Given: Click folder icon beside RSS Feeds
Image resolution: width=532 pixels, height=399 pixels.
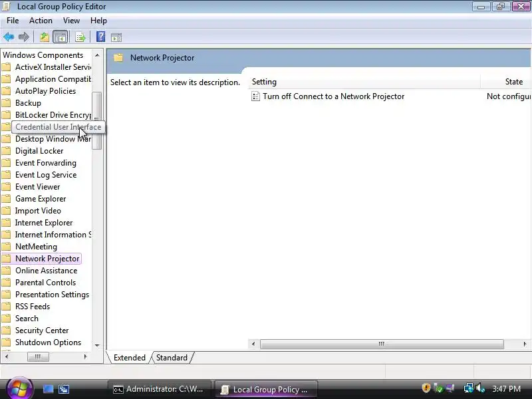Looking at the screenshot, I should point(6,307).
